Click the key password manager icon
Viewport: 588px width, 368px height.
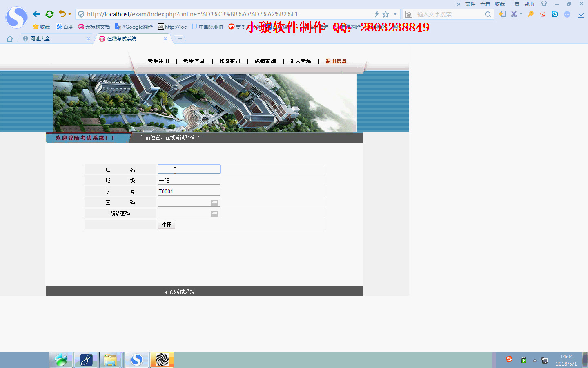530,14
